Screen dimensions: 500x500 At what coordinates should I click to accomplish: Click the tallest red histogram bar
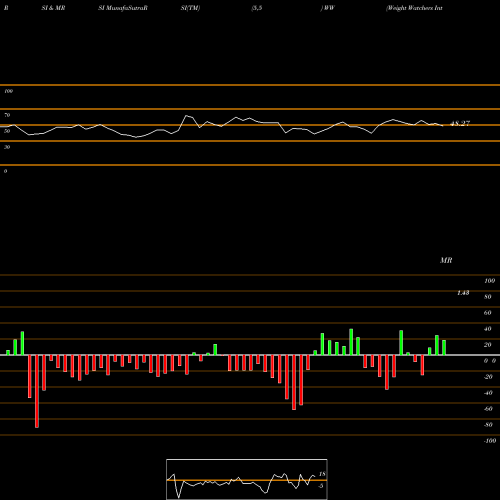[37, 391]
